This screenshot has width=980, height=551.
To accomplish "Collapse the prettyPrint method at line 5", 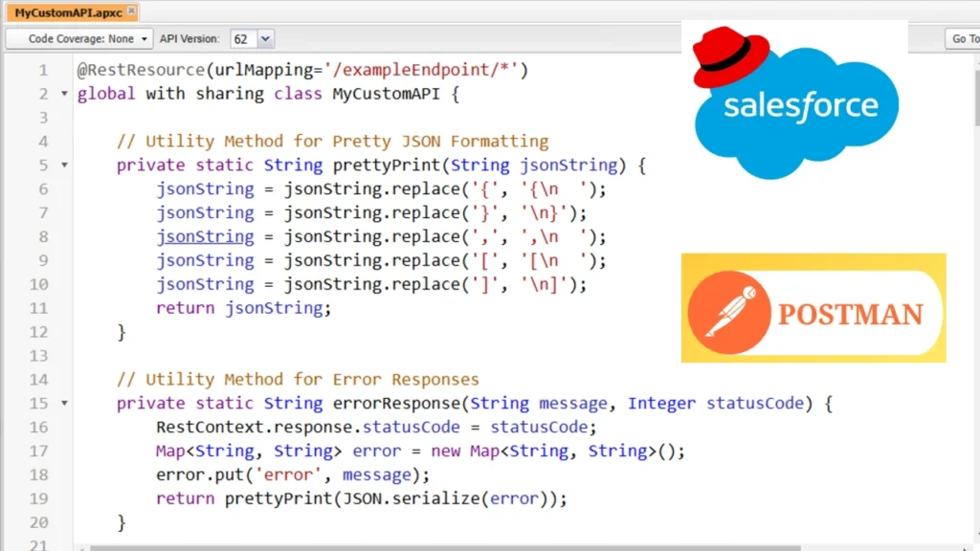I will pyautogui.click(x=62, y=165).
